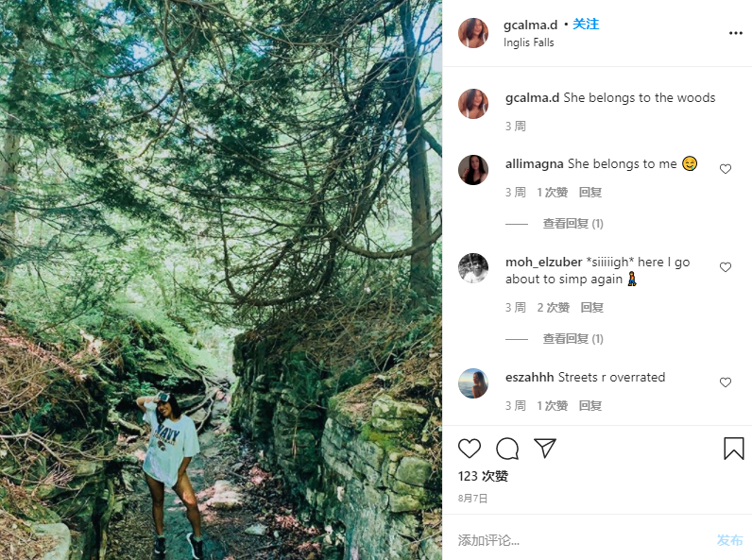Open moh_elzuber's profile avatar
This screenshot has width=752, height=560.
473,268
